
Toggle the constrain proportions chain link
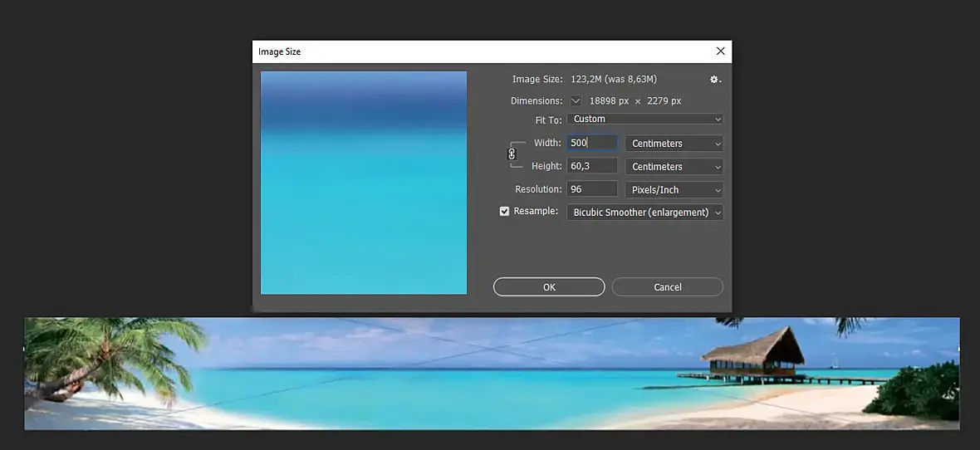pyautogui.click(x=512, y=154)
